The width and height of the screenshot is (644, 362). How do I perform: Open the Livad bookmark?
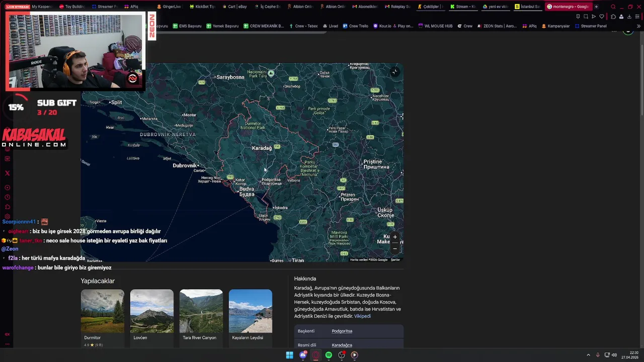330,26
